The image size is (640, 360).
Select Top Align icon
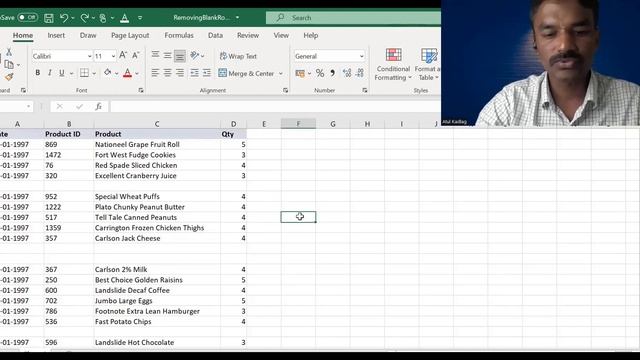[x=155, y=55]
